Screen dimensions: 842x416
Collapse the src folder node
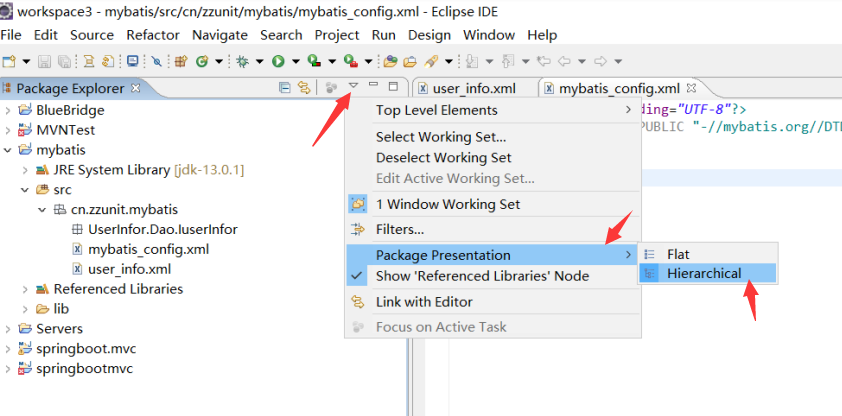coord(25,190)
